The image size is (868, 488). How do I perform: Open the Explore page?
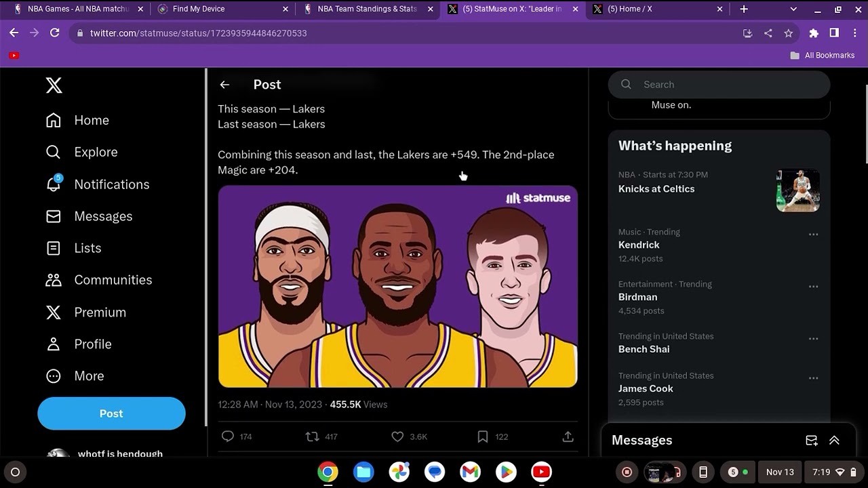point(81,152)
